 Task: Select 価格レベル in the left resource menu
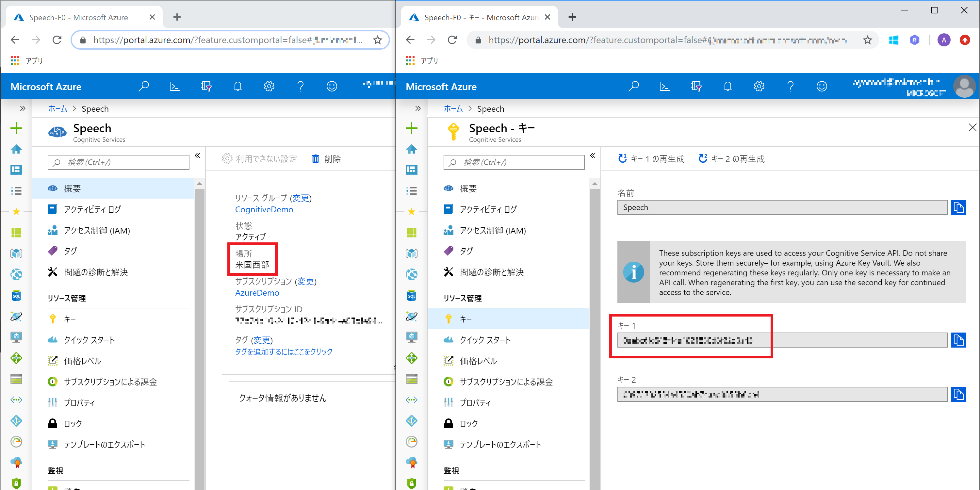83,361
